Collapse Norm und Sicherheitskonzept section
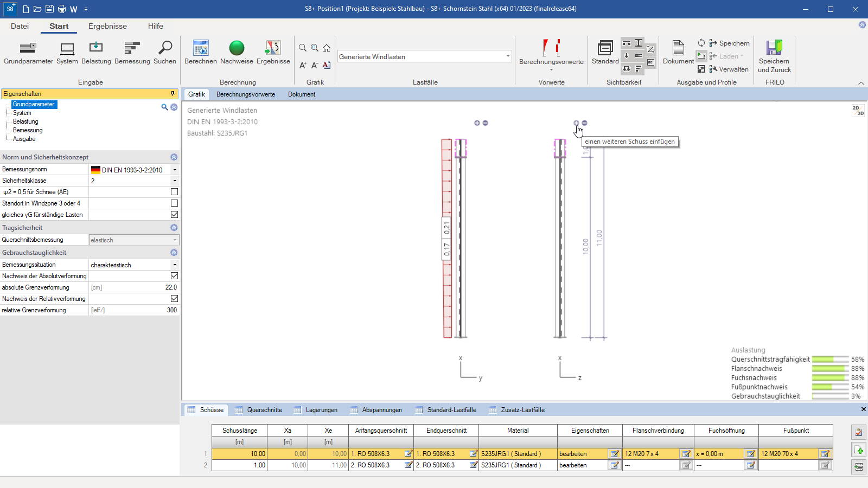The width and height of the screenshot is (868, 488). (174, 157)
